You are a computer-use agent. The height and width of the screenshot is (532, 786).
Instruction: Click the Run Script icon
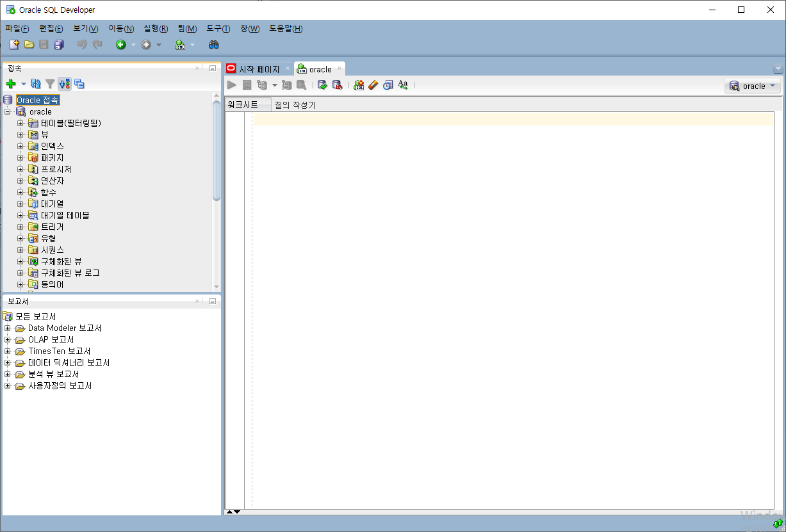pyautogui.click(x=247, y=85)
